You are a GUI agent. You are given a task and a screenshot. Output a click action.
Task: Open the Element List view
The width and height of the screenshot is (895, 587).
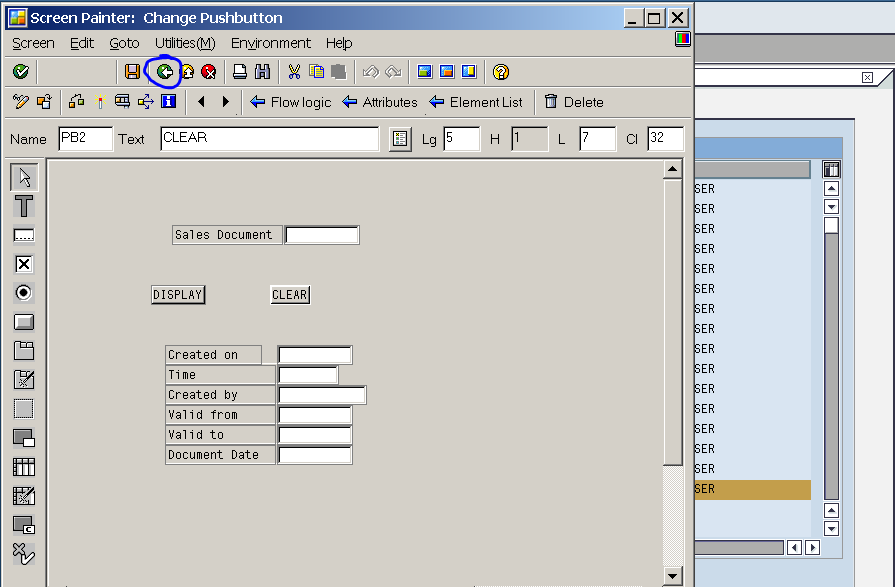coord(478,101)
